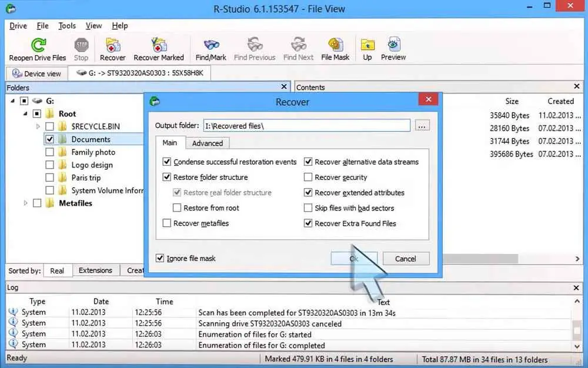The image size is (588, 368).
Task: Click the G: drive icon in Folders tree
Action: [37, 101]
